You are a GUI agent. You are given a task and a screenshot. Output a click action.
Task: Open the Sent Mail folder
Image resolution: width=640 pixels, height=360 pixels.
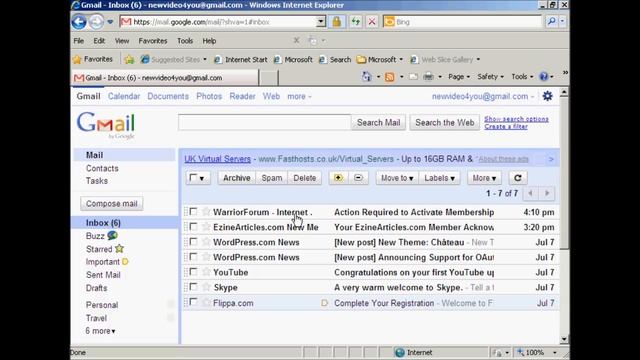103,275
